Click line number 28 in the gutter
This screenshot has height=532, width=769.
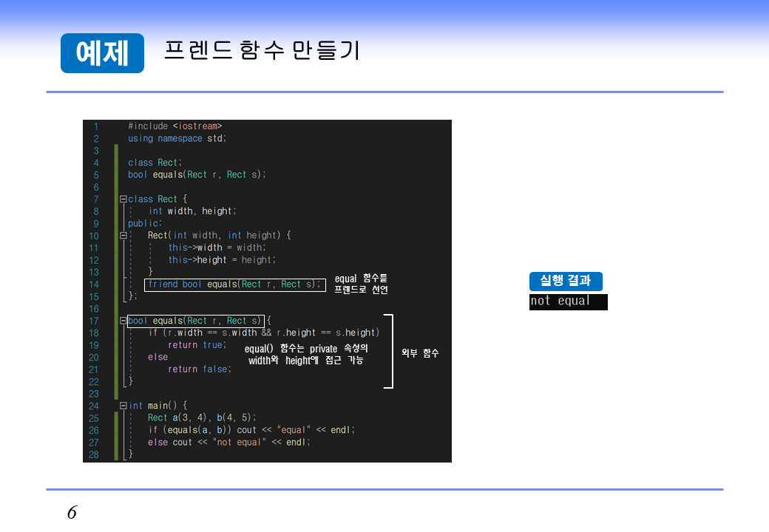[94, 454]
